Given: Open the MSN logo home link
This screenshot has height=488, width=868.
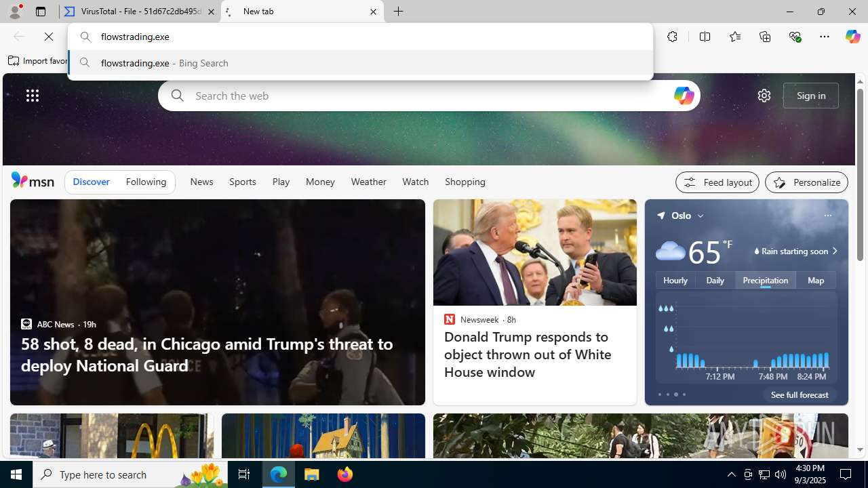Looking at the screenshot, I should click(x=33, y=180).
